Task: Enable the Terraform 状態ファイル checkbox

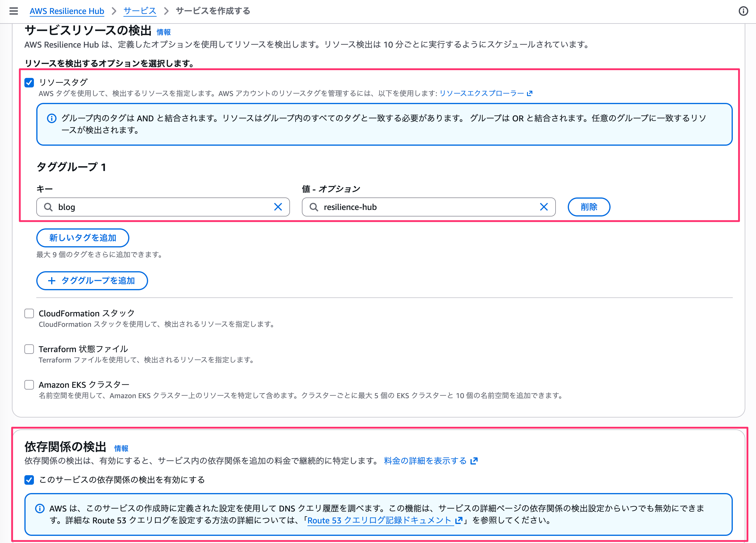Action: pyautogui.click(x=29, y=349)
